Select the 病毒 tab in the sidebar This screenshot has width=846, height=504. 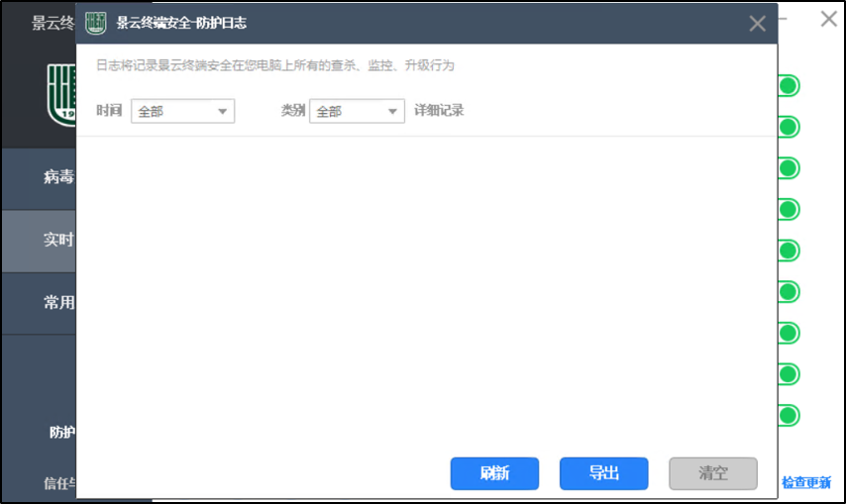39,179
